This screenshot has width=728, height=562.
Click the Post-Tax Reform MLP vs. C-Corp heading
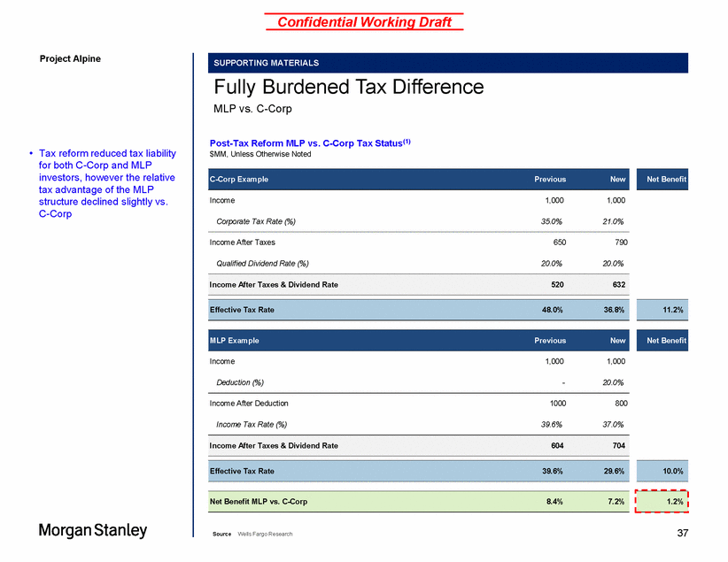click(x=310, y=142)
